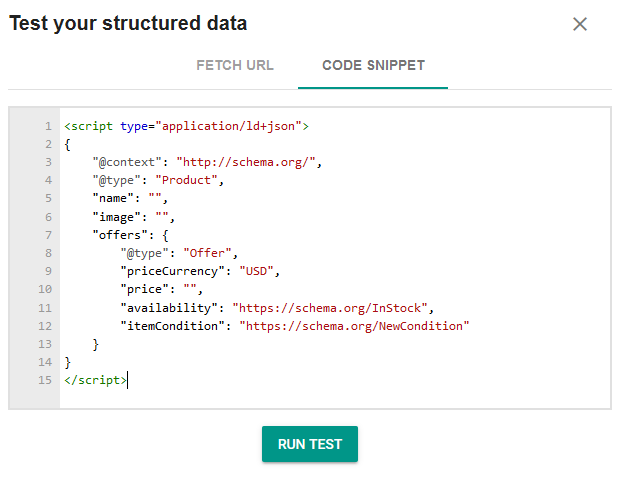
Task: Click the closing </script> tag
Action: pos(95,379)
